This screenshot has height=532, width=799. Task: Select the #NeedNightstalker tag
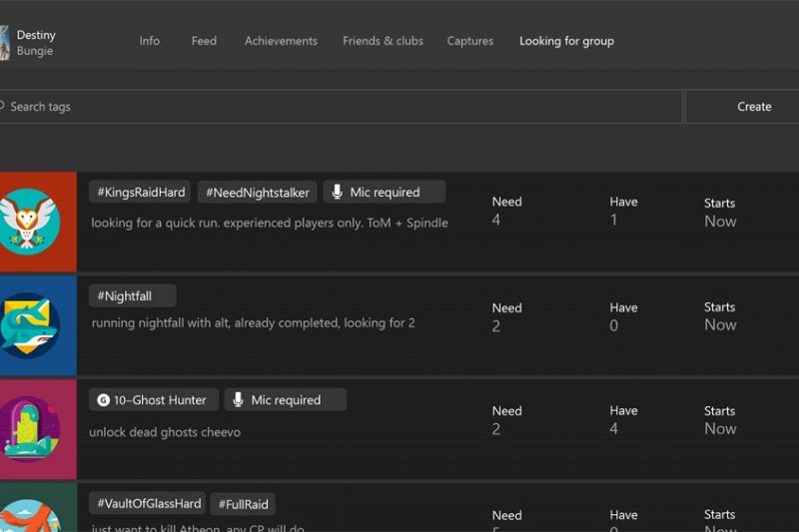tap(258, 192)
